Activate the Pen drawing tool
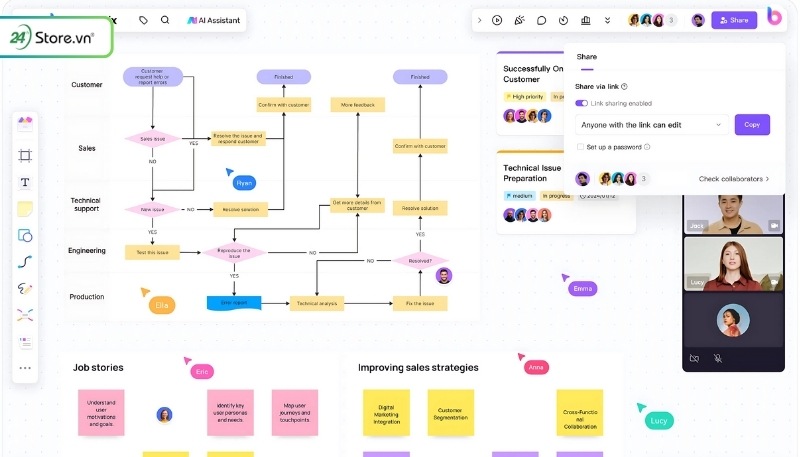The image size is (800, 457). (25, 288)
